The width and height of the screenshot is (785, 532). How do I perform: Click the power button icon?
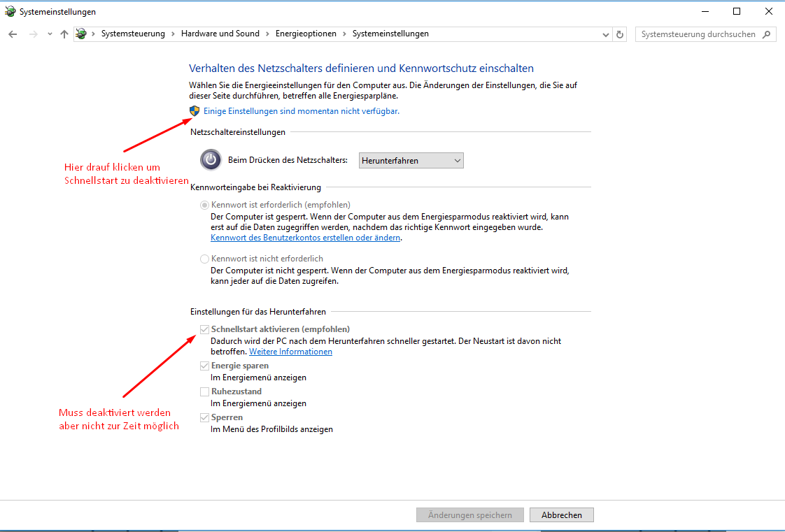tap(211, 160)
